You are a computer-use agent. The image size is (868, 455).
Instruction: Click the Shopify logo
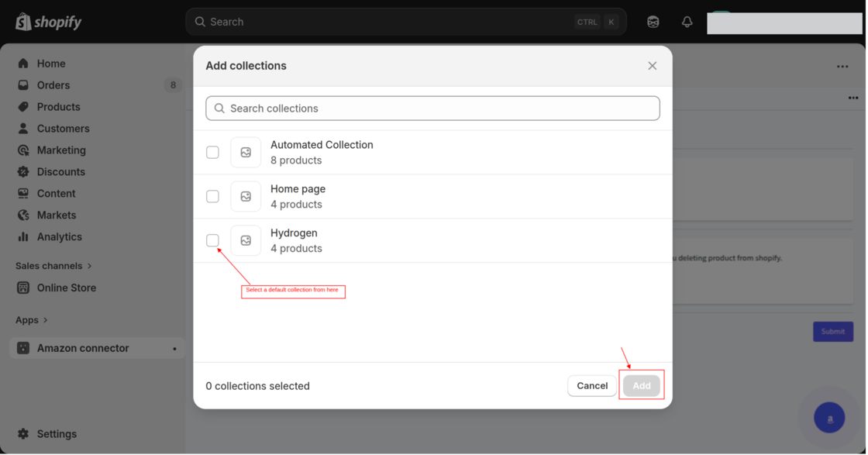(48, 22)
